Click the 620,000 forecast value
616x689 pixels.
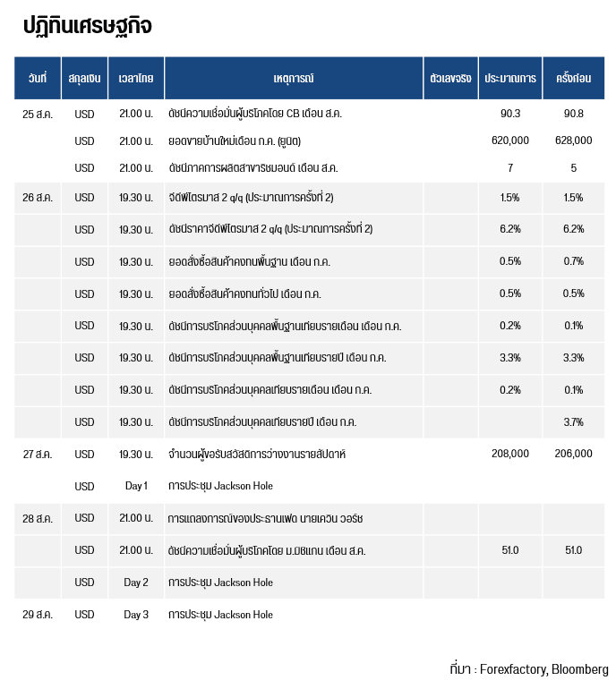[510, 140]
